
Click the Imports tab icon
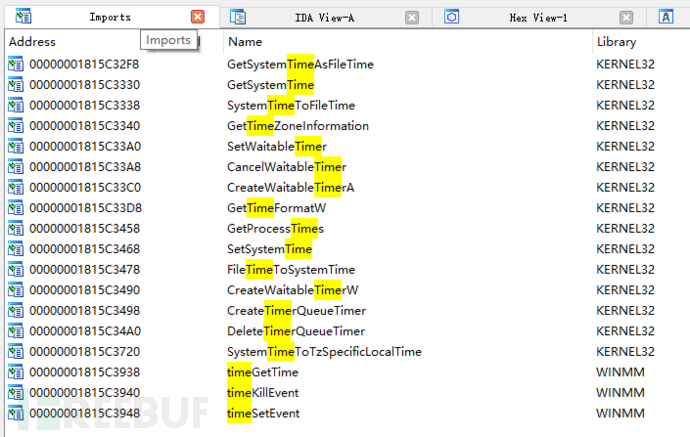23,17
